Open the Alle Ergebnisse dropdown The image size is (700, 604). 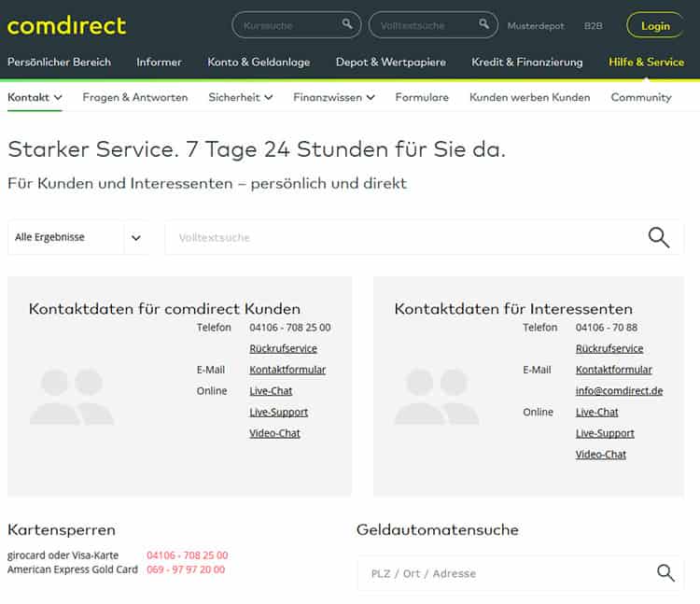coord(78,237)
